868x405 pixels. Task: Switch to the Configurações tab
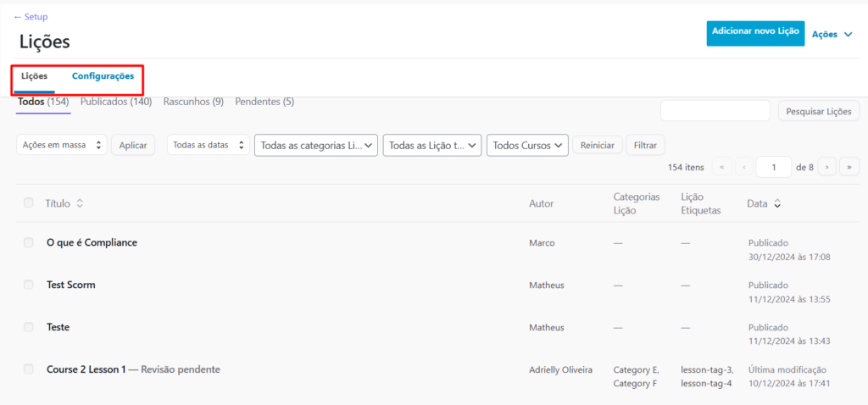click(x=103, y=76)
